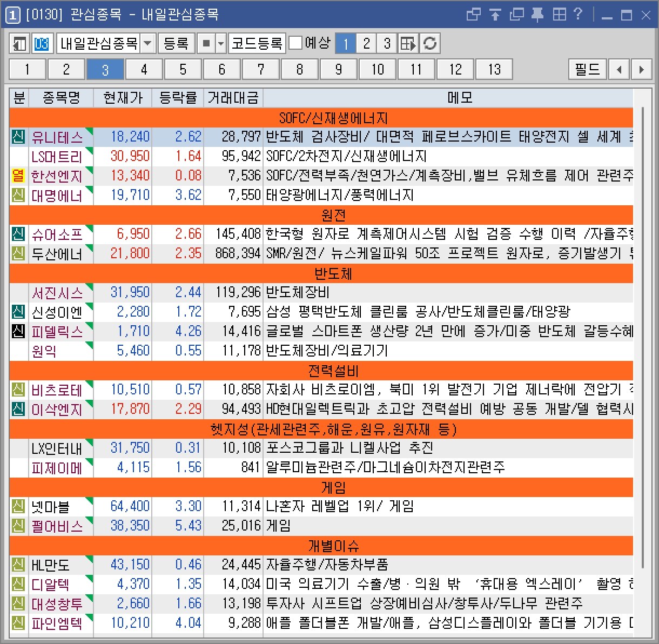Switch to group tab 4

tap(144, 69)
